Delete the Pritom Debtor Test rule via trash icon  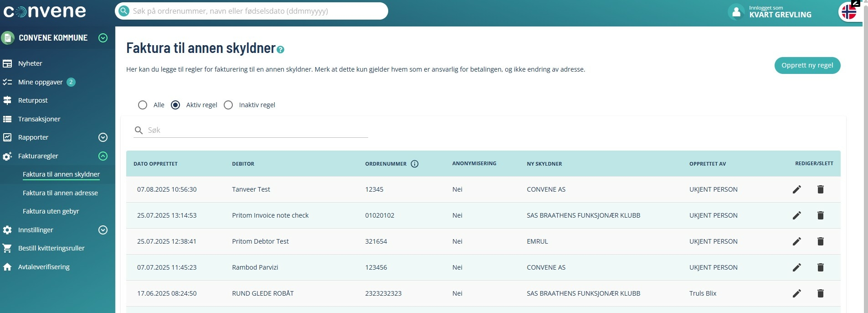point(820,241)
